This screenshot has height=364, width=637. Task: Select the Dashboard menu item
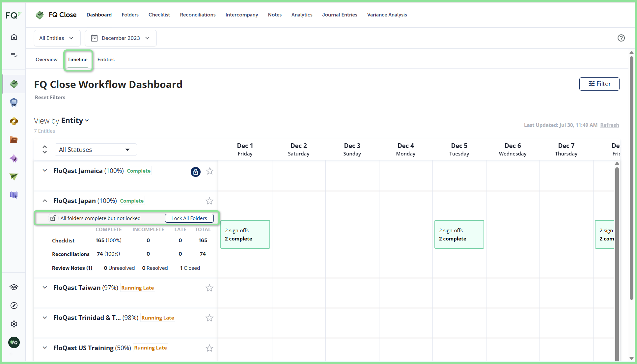pos(99,15)
